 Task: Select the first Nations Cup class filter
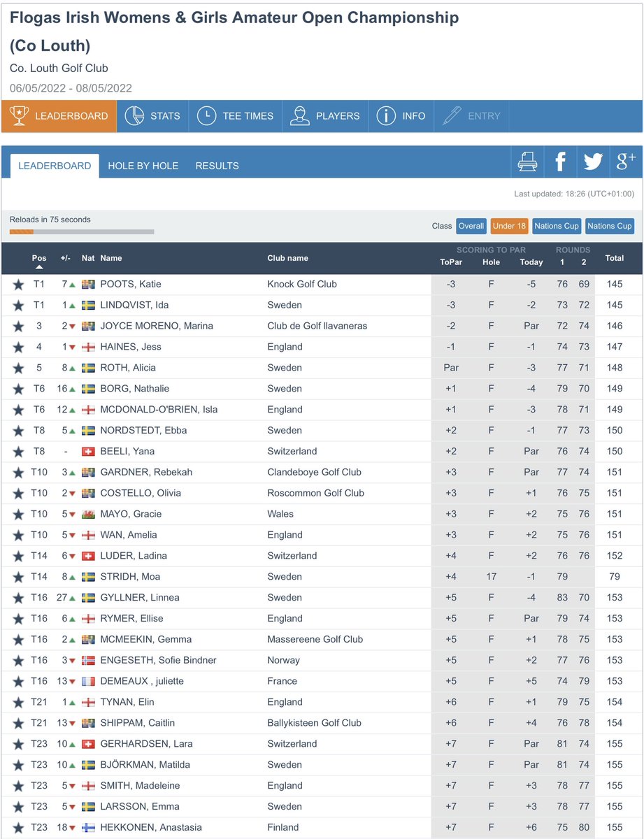tap(557, 226)
